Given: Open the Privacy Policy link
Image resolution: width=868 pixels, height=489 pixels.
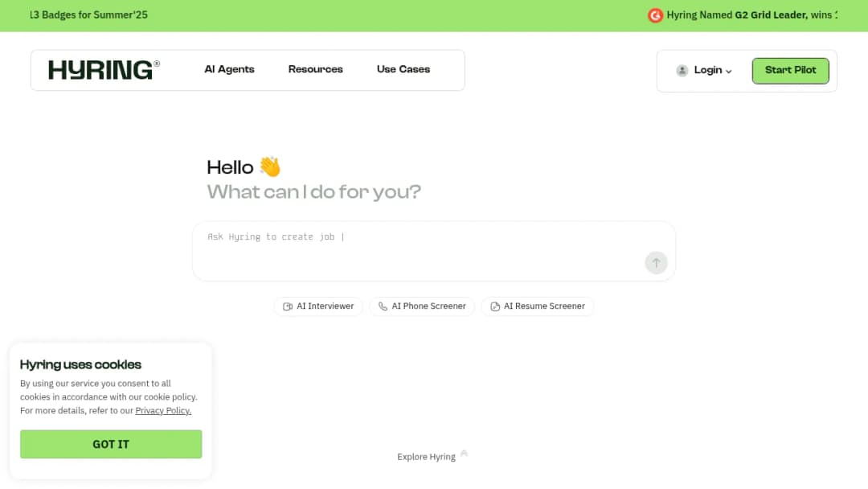Looking at the screenshot, I should (x=163, y=410).
